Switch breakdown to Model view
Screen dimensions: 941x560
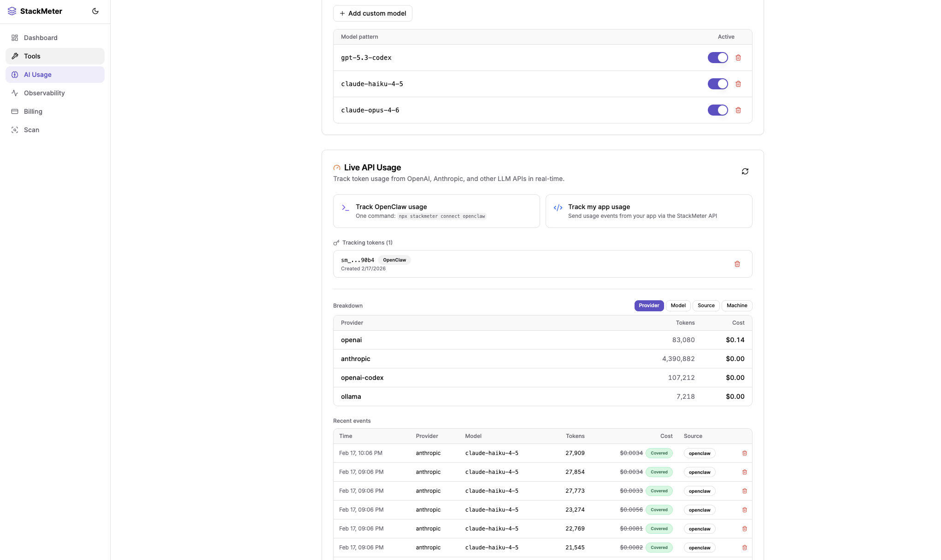click(678, 305)
